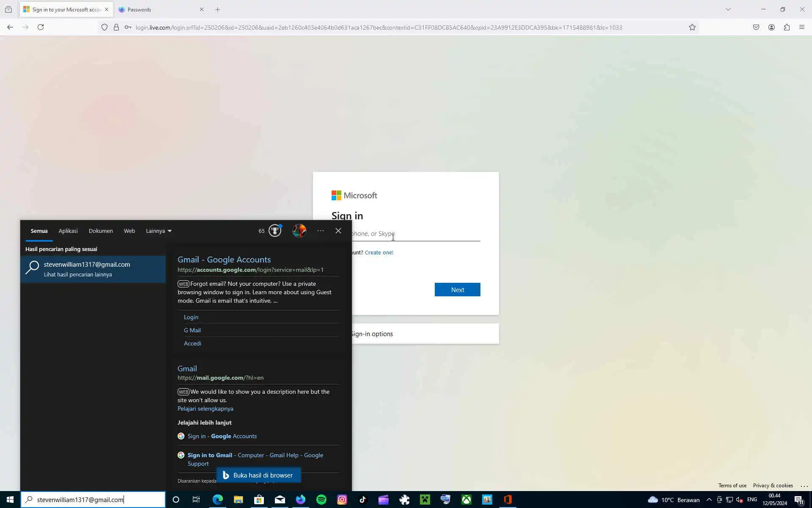Viewport: 812px width, 508px height.
Task: Open the list all tabs dropdown arrow
Action: point(728,9)
